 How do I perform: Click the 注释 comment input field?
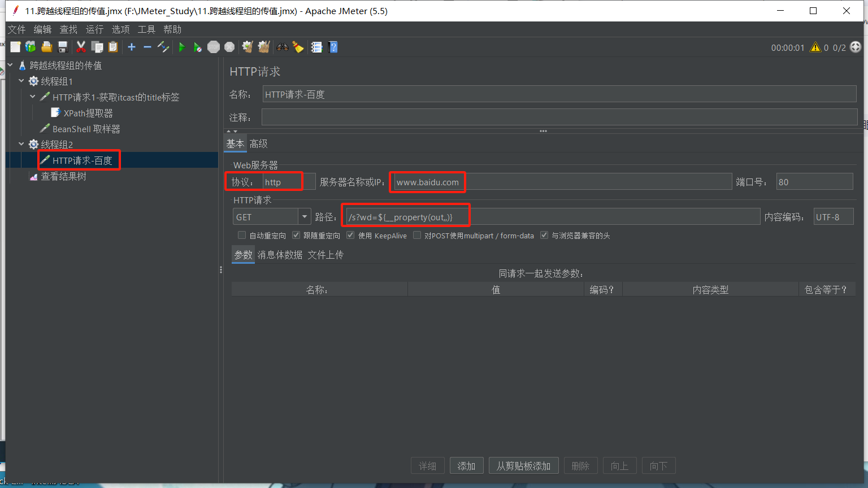tap(559, 117)
